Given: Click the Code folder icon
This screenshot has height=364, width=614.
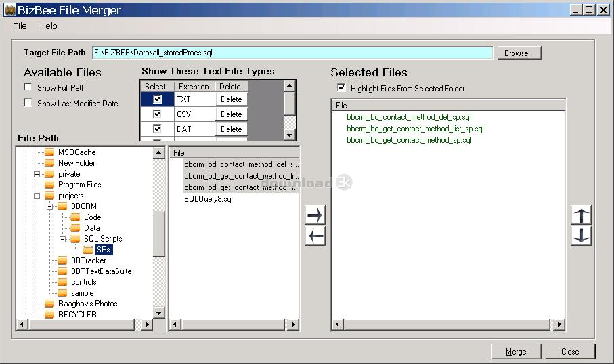Looking at the screenshot, I should click(75, 217).
